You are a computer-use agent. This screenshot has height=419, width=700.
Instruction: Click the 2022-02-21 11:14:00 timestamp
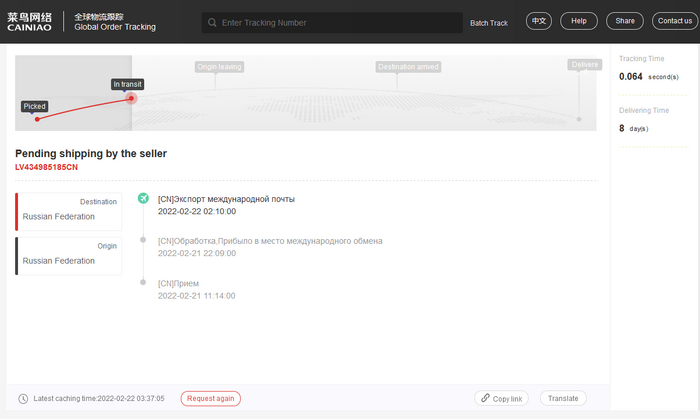(196, 296)
